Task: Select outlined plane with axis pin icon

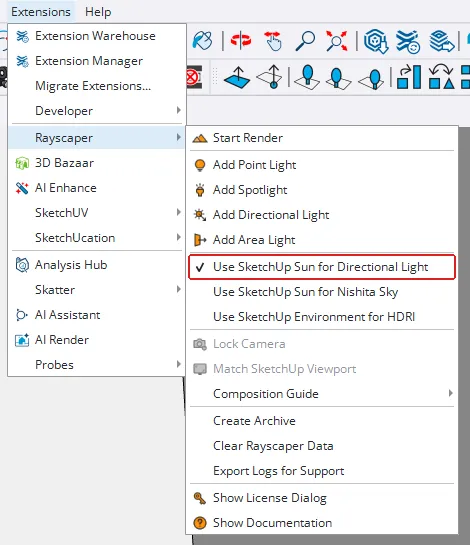Action: point(269,77)
